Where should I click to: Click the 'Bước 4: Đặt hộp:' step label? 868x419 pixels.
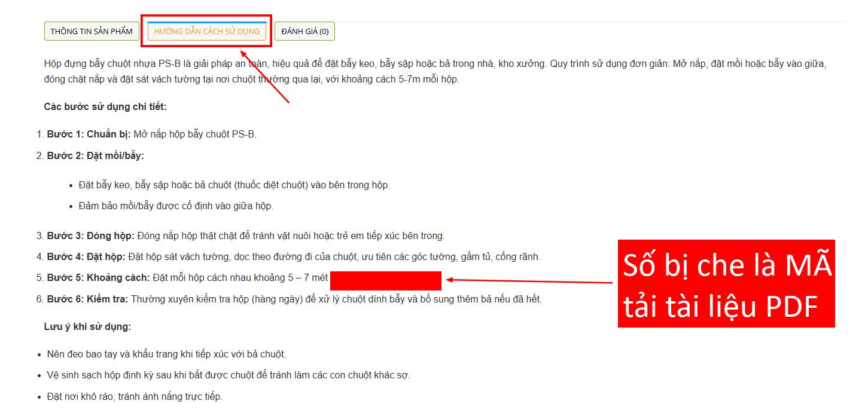pos(86,256)
